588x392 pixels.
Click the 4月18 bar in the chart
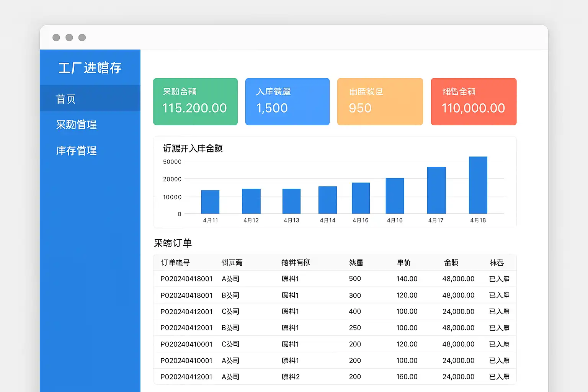pos(478,185)
